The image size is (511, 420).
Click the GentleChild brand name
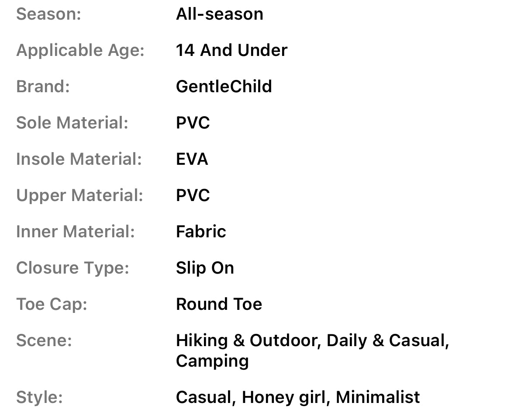tap(224, 87)
